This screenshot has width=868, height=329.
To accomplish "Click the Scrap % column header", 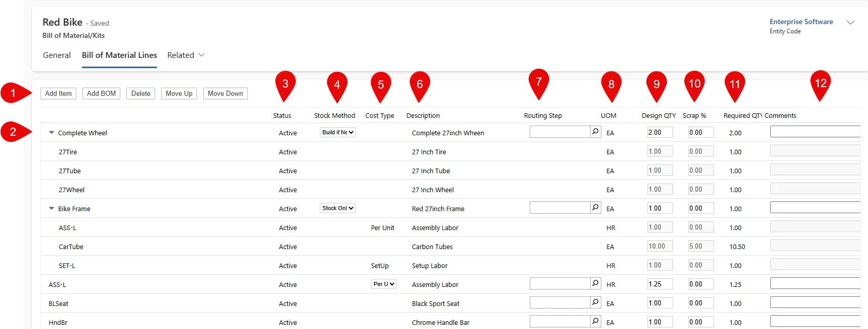I will (695, 115).
